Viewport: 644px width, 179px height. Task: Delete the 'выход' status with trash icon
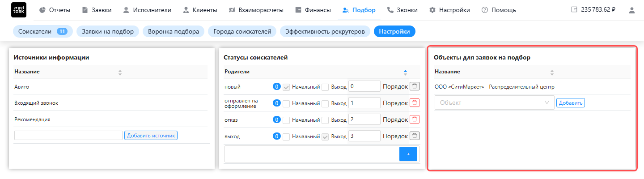tap(415, 136)
